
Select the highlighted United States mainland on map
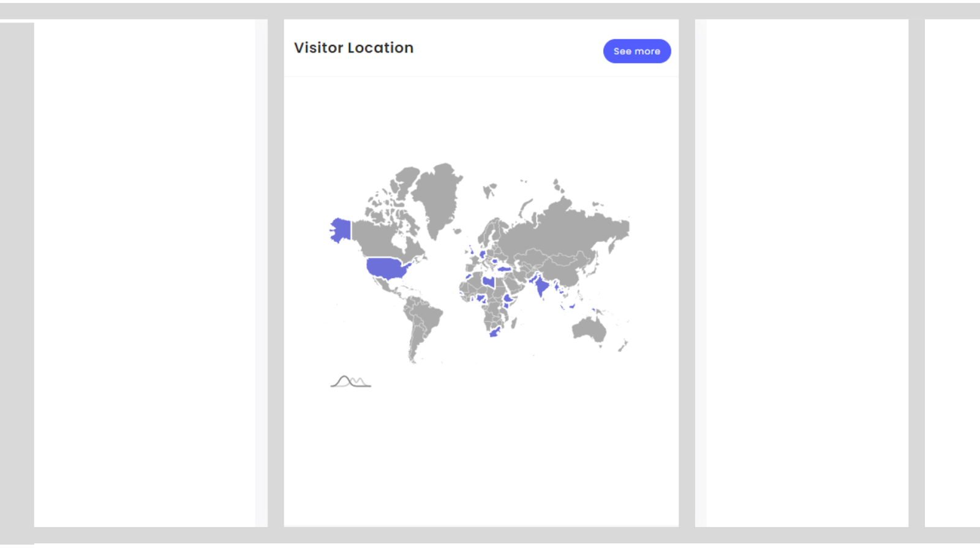[x=386, y=268]
